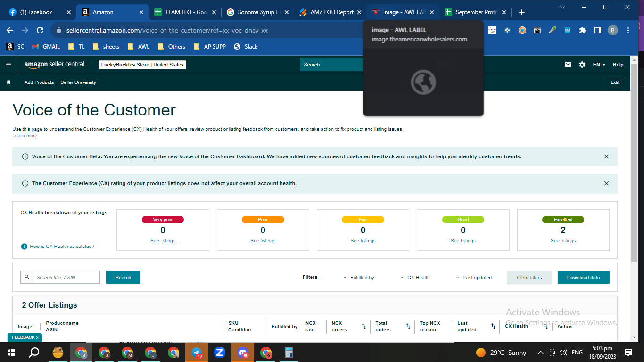Click the info icon beside 'How is CX Health calculated?'
Screen dimensions: 644x362
pyautogui.click(x=25, y=247)
